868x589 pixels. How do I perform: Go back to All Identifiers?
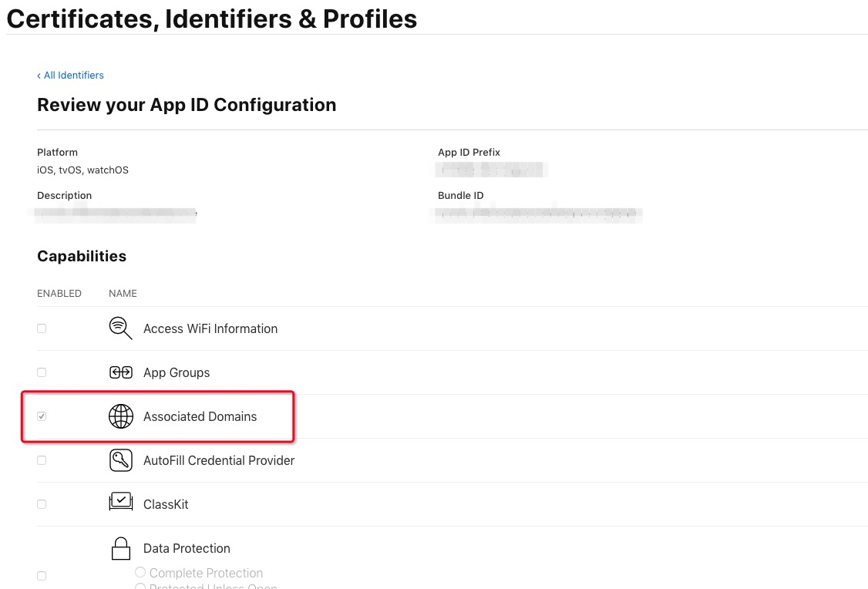tap(70, 75)
